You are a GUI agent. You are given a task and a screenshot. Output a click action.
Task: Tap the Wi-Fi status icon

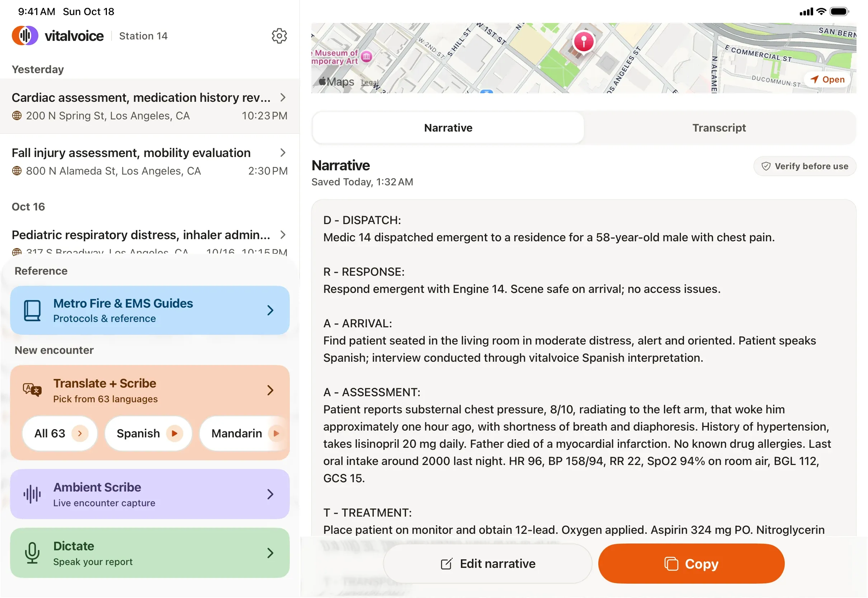[821, 11]
